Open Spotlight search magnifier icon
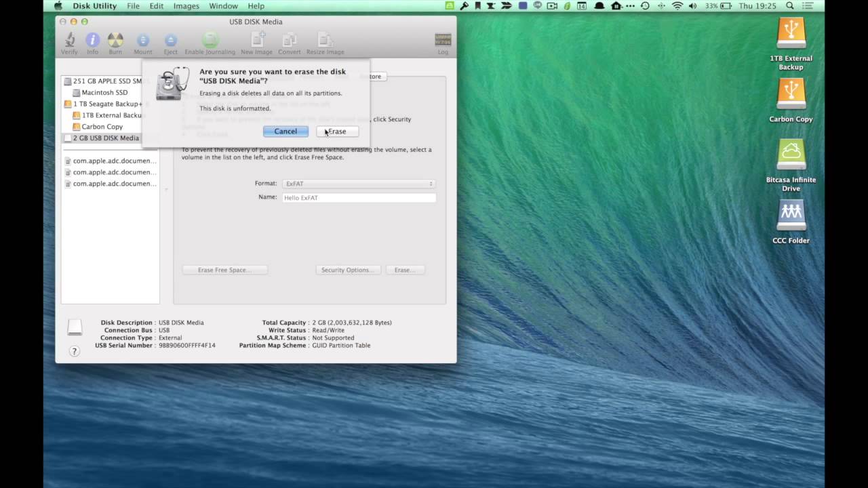868x488 pixels. [790, 5]
